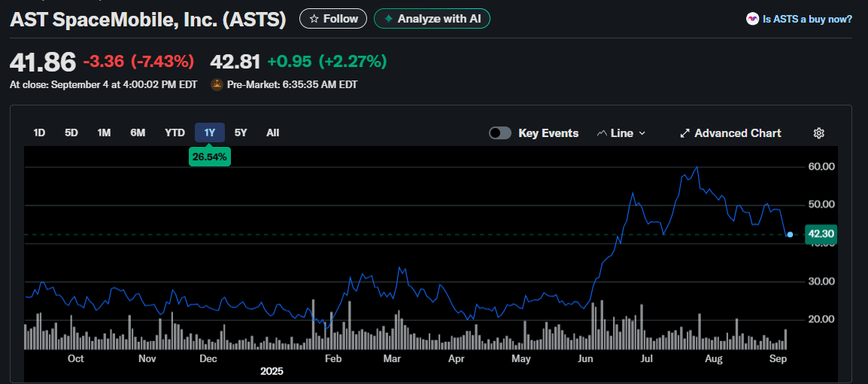Expand the Line chart type dropdown
This screenshot has height=384, width=868.
[x=642, y=133]
